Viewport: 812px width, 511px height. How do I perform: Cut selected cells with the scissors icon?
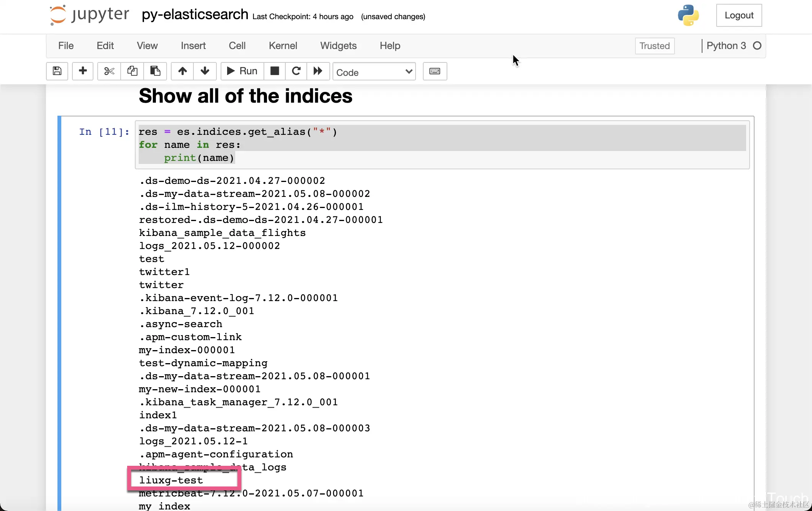click(x=109, y=71)
